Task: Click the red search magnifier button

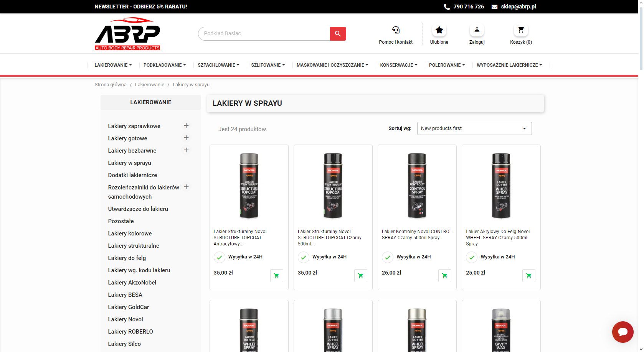Action: point(338,34)
